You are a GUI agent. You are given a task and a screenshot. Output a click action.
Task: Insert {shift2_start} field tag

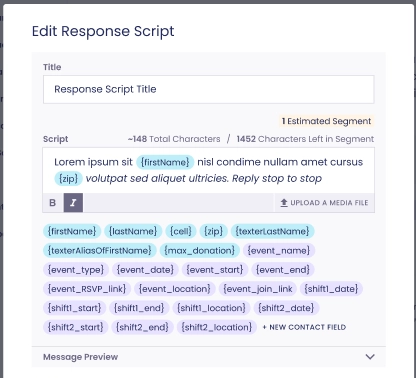(75, 327)
